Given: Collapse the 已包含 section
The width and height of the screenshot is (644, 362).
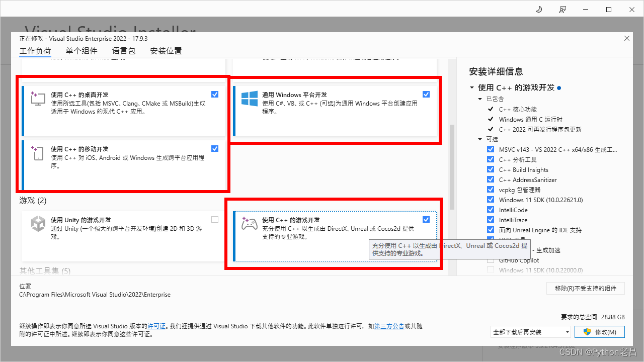Looking at the screenshot, I should 480,99.
